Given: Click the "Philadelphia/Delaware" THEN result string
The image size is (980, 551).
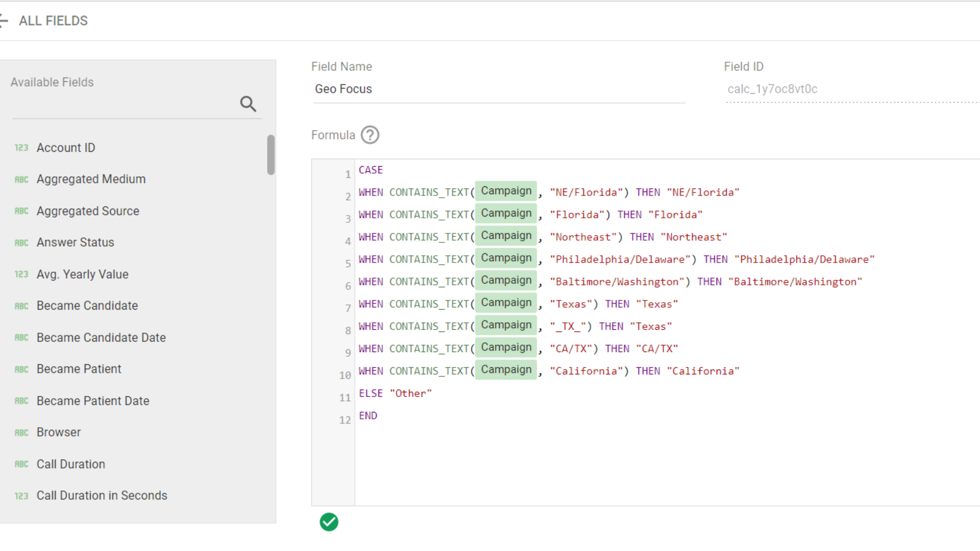Looking at the screenshot, I should click(804, 259).
